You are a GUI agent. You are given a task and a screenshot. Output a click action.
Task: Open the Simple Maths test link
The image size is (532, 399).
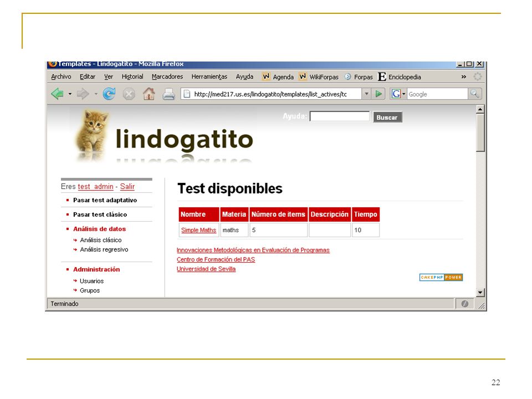click(198, 230)
